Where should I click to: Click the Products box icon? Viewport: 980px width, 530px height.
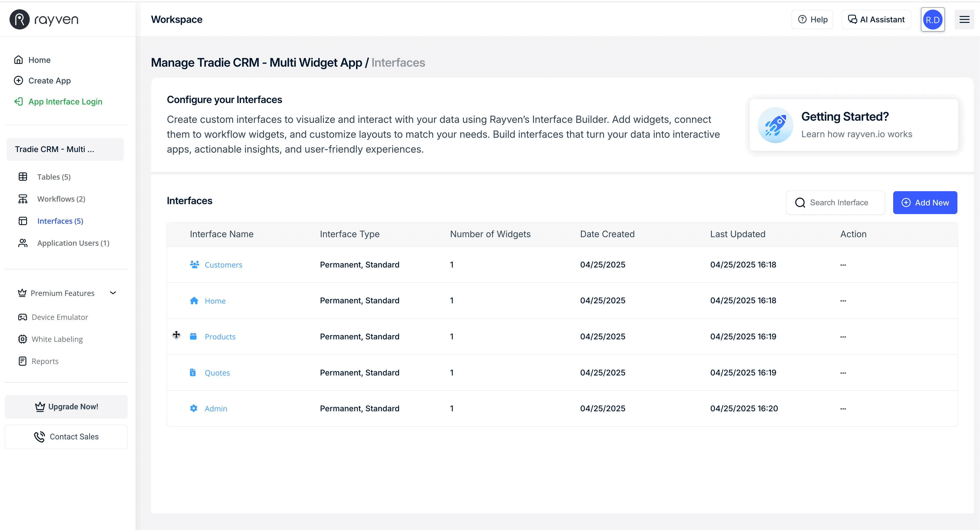193,336
